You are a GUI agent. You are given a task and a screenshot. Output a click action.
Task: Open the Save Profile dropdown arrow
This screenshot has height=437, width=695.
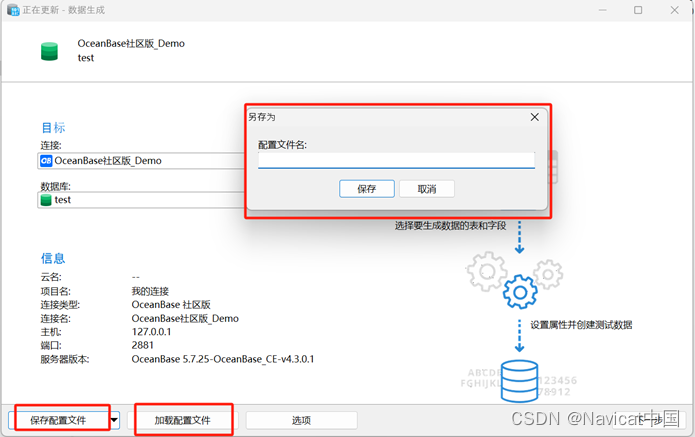114,420
